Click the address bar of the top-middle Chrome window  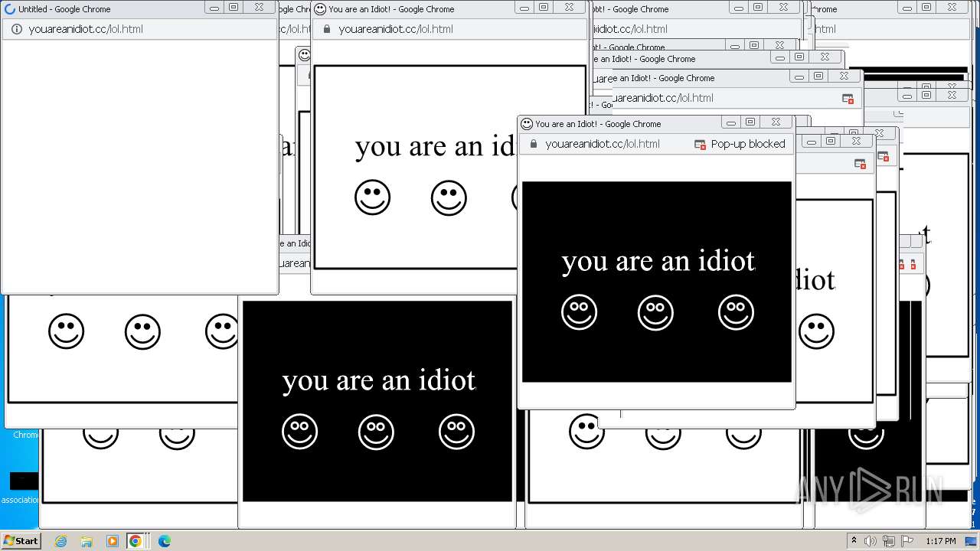coord(449,29)
